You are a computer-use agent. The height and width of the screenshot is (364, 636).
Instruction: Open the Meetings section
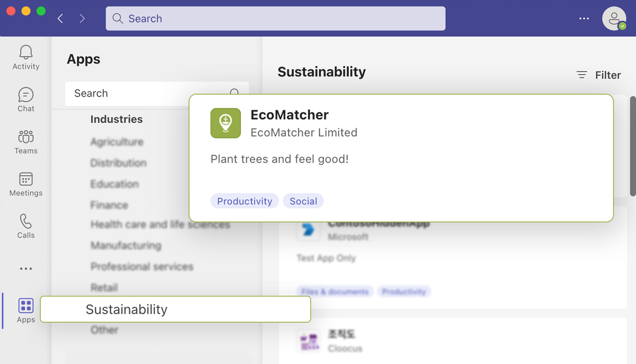point(26,184)
